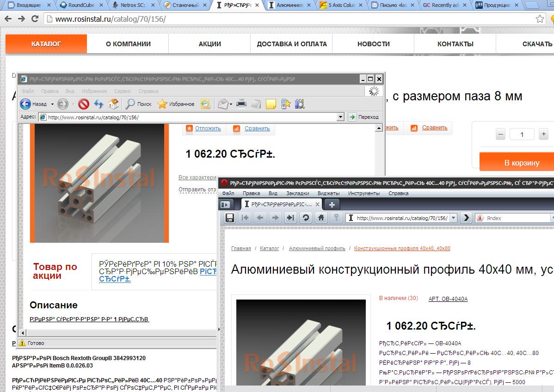554x392 pixels.
Task: Open Файл menu in Opera
Action: tap(228, 193)
